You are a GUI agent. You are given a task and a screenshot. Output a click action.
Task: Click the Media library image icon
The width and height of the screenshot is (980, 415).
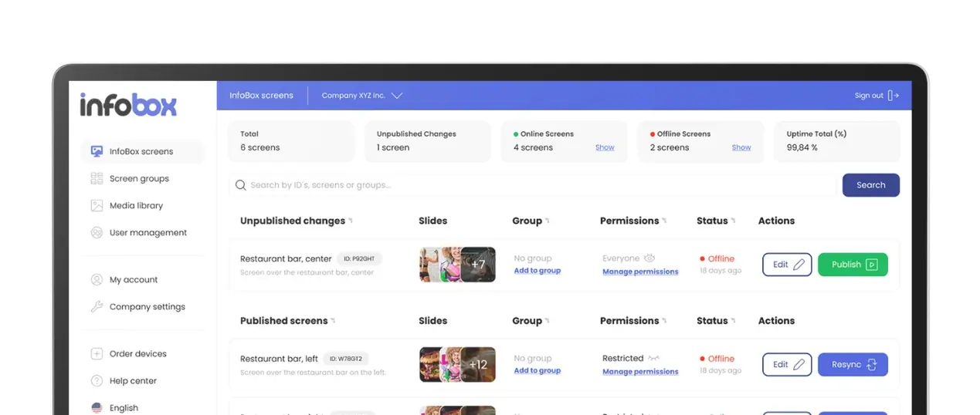[x=97, y=205]
